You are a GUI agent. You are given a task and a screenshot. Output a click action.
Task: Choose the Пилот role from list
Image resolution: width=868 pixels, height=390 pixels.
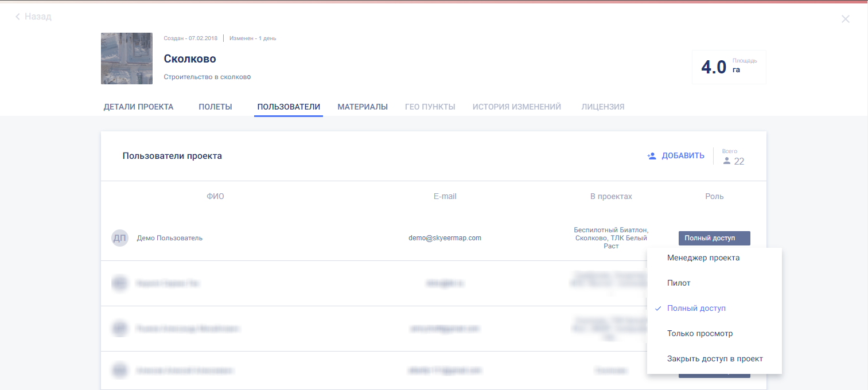[679, 283]
